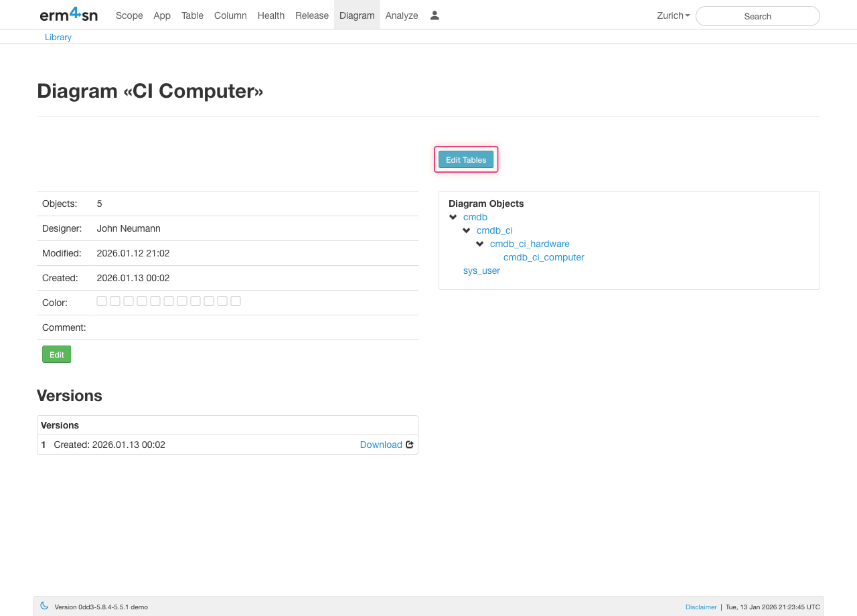Check the fifth color box
This screenshot has height=616, width=857.
pyautogui.click(x=155, y=301)
